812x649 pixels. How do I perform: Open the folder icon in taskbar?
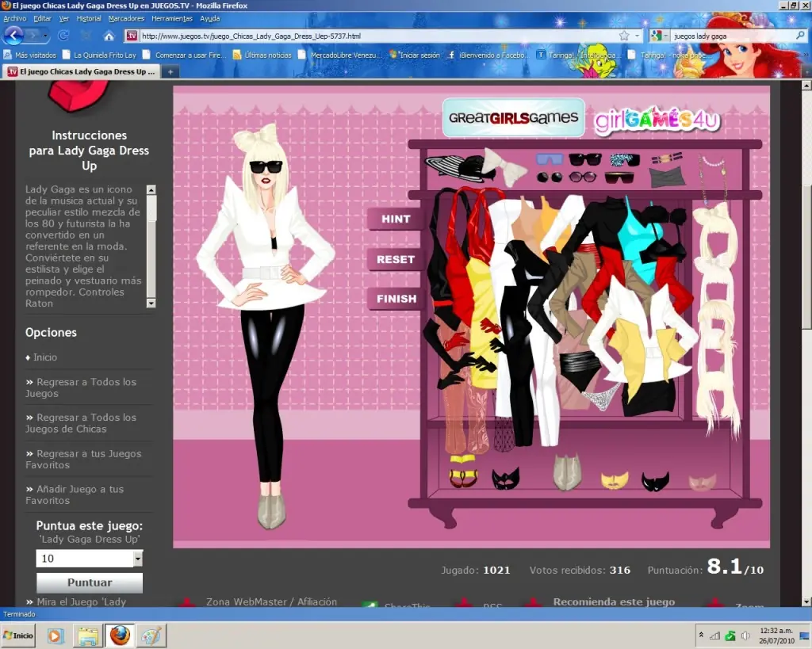(88, 636)
